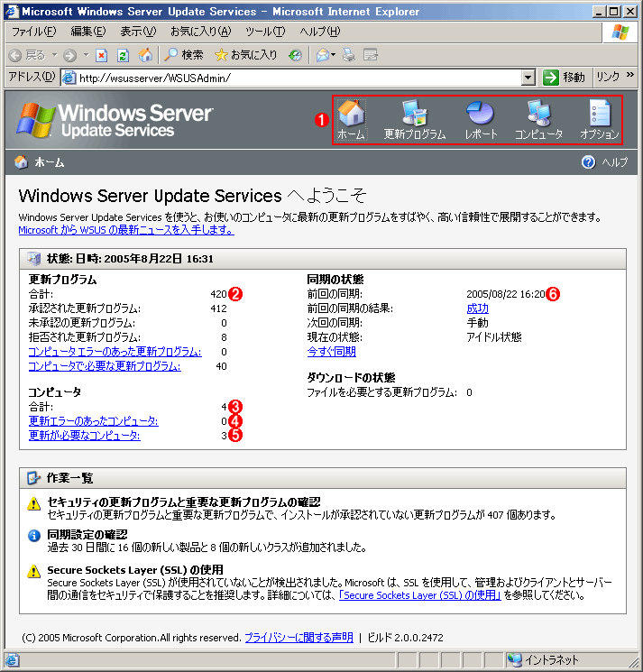643x672 pixels.
Task: Click the Edit page toolbar icon
Action: 370,55
